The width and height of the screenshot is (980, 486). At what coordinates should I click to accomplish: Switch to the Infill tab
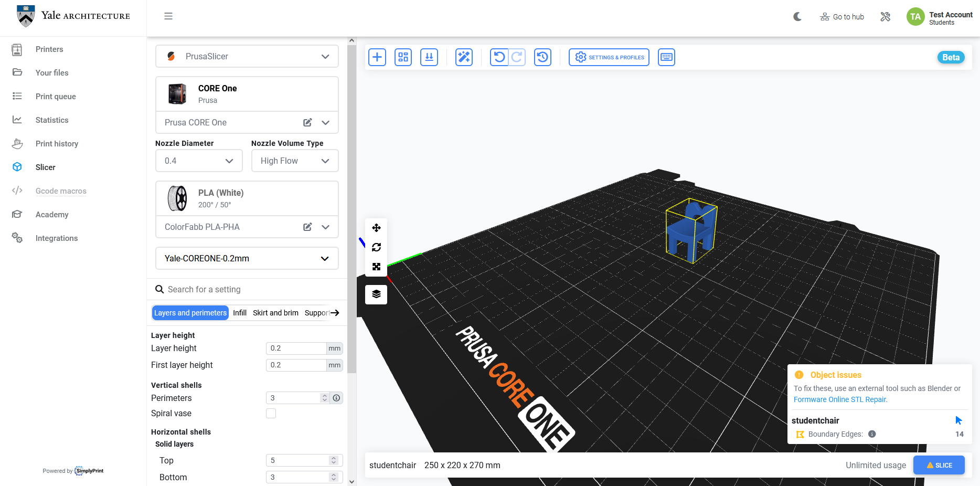pyautogui.click(x=240, y=313)
